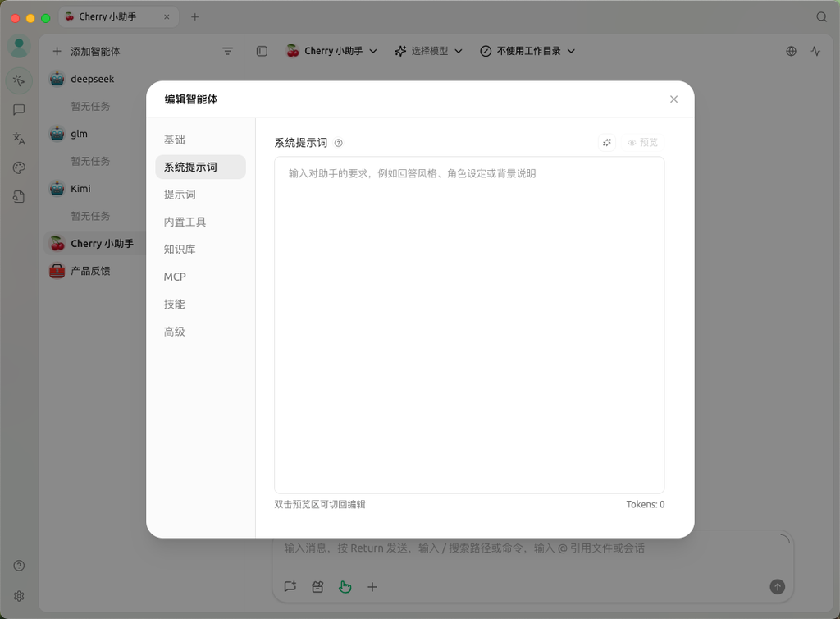Click the filter icon beside 添加智能体
Viewport: 840px width, 619px height.
(x=228, y=51)
